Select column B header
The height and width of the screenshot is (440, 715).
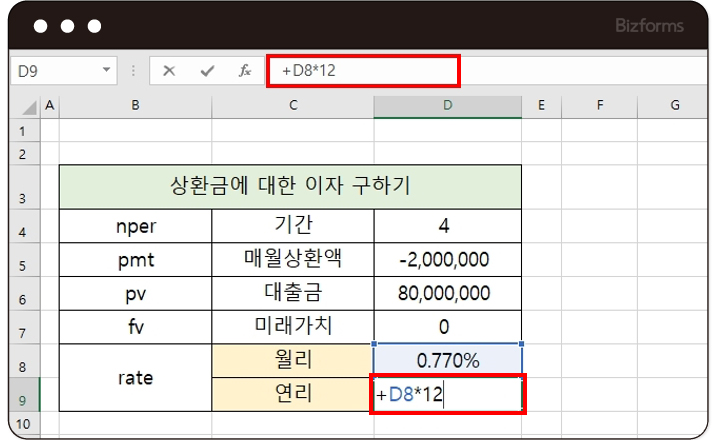[135, 106]
